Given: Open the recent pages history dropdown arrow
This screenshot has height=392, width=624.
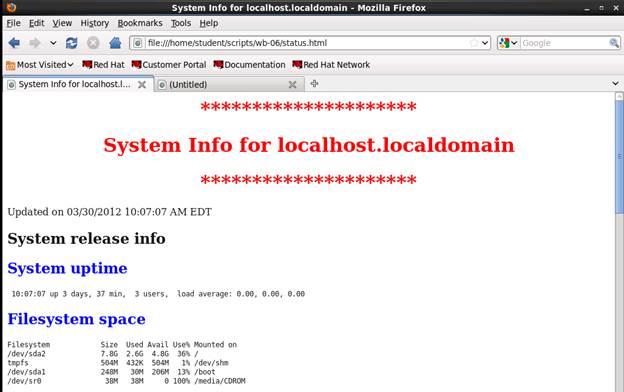Looking at the screenshot, I should 53,43.
